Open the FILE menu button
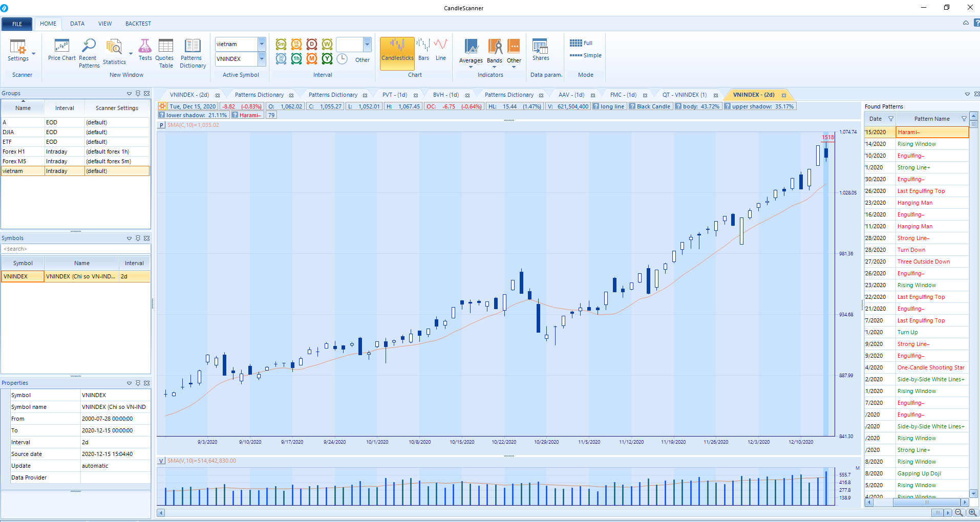 [x=17, y=24]
